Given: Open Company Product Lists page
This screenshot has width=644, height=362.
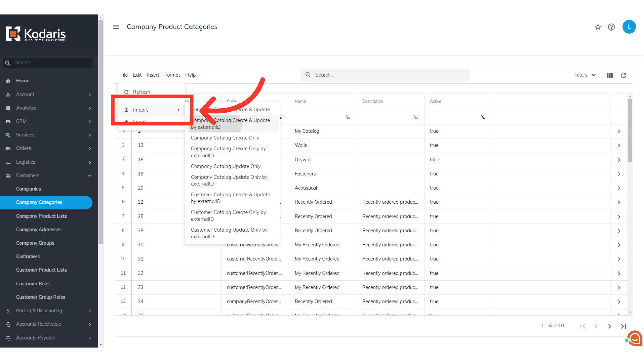Looking at the screenshot, I should tap(42, 216).
